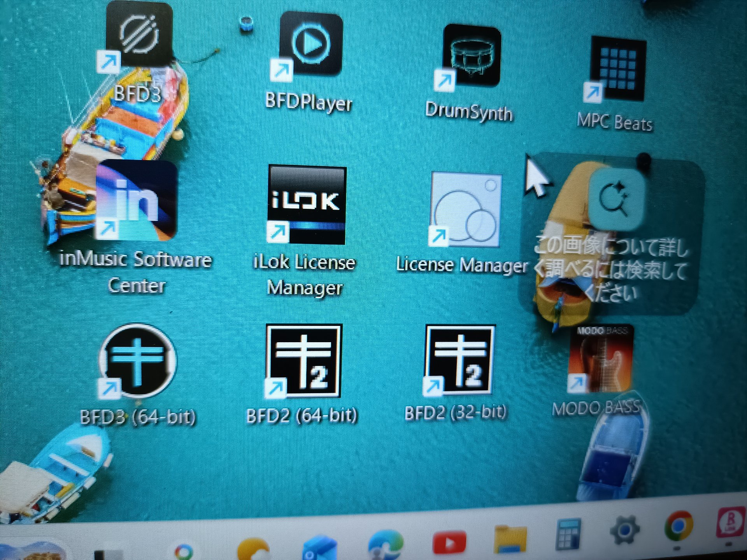Launch Calculator from the taskbar
This screenshot has width=747, height=560.
click(x=568, y=534)
